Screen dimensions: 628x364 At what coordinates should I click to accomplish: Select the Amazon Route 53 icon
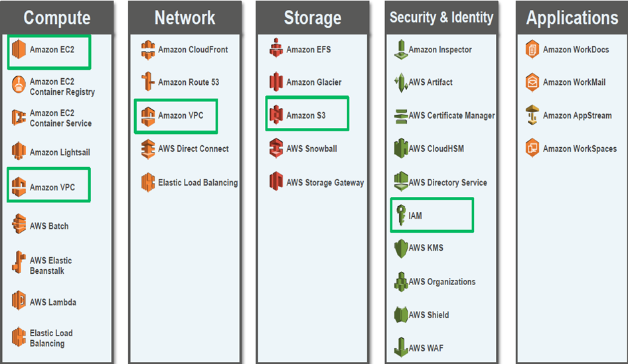tap(147, 82)
